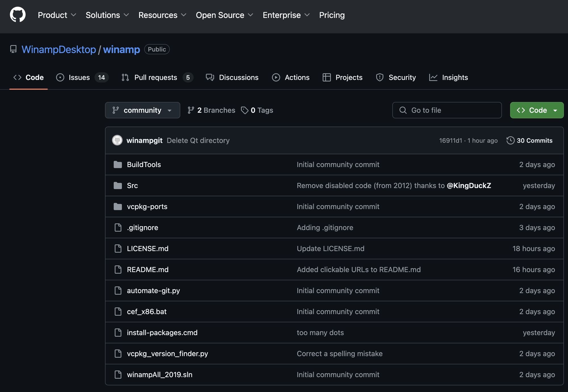
Task: Open the Src folder
Action: (132, 185)
